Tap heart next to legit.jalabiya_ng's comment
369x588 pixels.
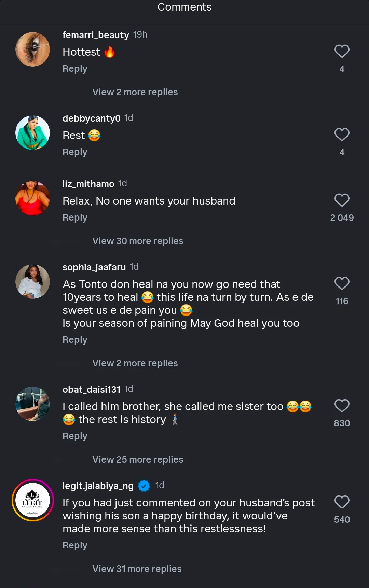pos(342,502)
